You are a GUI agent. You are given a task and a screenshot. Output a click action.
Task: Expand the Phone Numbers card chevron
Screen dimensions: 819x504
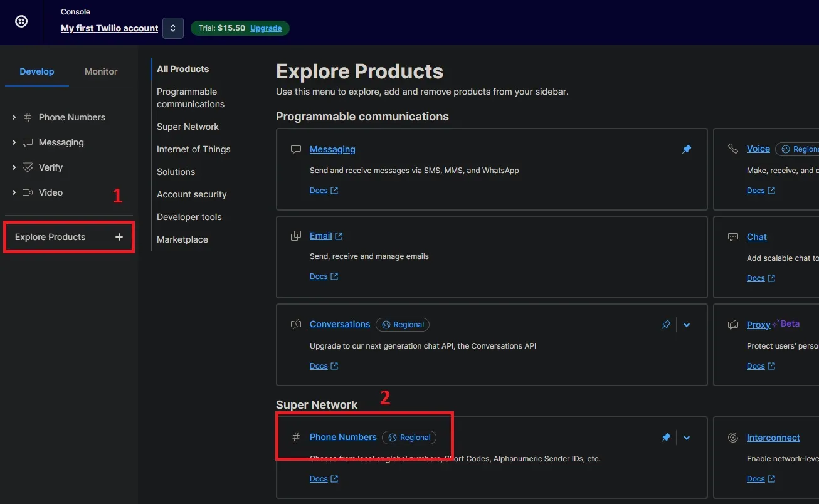point(687,438)
